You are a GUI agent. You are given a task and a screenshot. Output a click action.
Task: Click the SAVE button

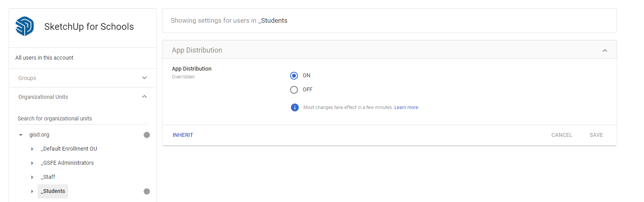point(596,135)
